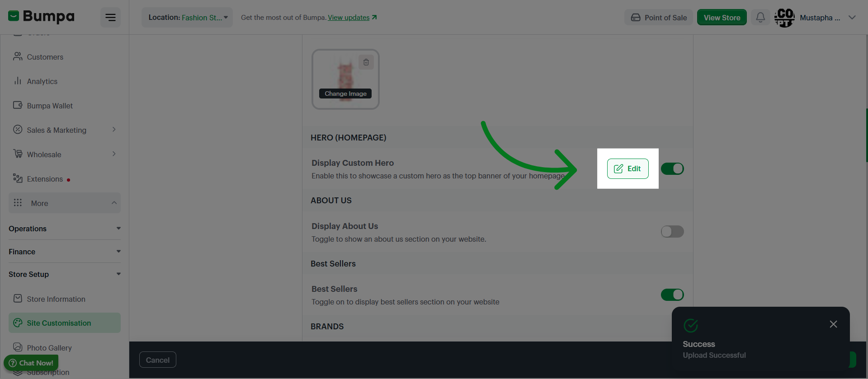Click the Store Information icon
Screen dimensions: 868x379
click(18, 299)
